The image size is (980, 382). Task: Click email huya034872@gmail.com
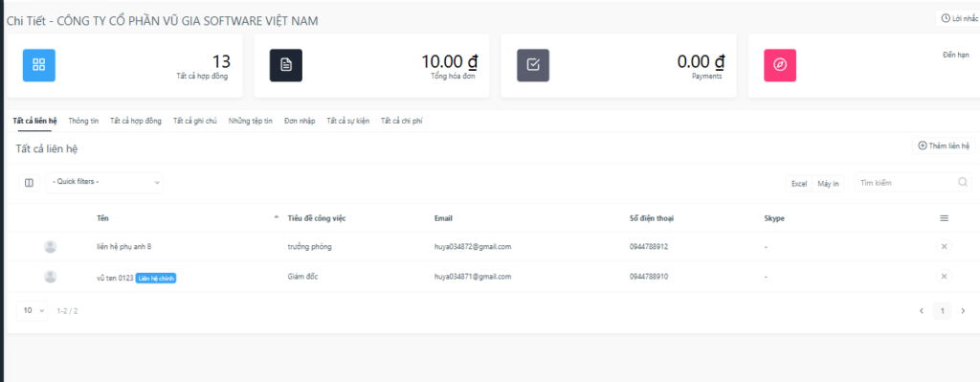[473, 247]
